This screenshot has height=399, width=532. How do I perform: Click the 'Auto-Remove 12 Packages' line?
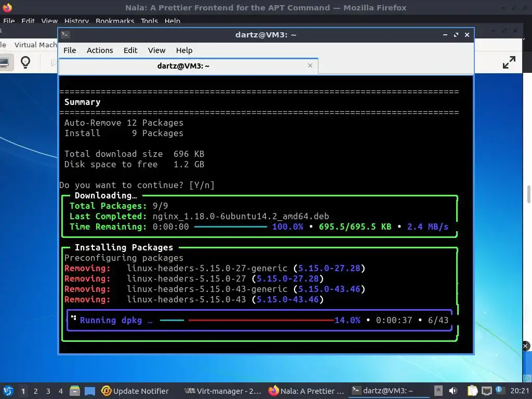[124, 123]
